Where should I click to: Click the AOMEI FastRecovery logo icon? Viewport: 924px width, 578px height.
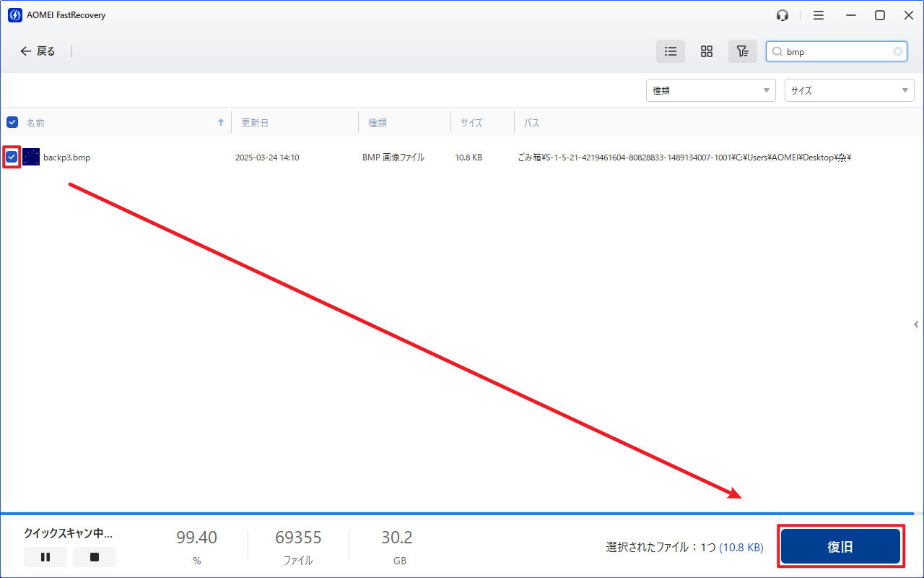[x=14, y=15]
